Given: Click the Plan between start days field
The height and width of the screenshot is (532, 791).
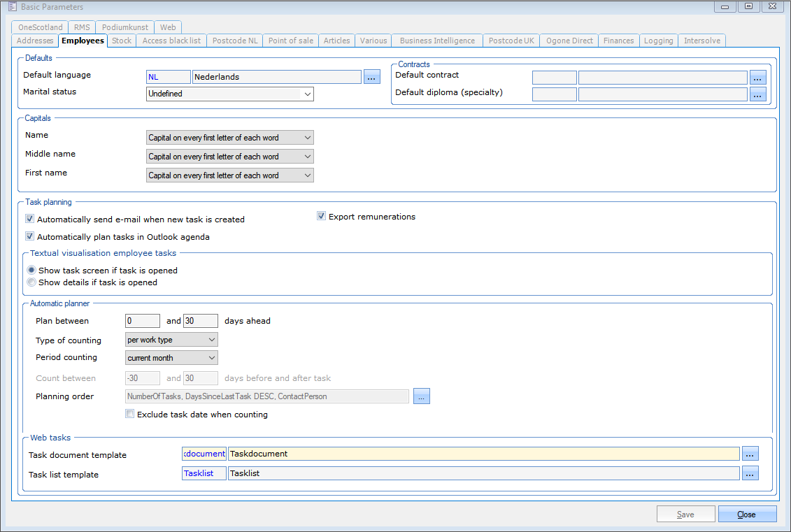Looking at the screenshot, I should coord(143,321).
